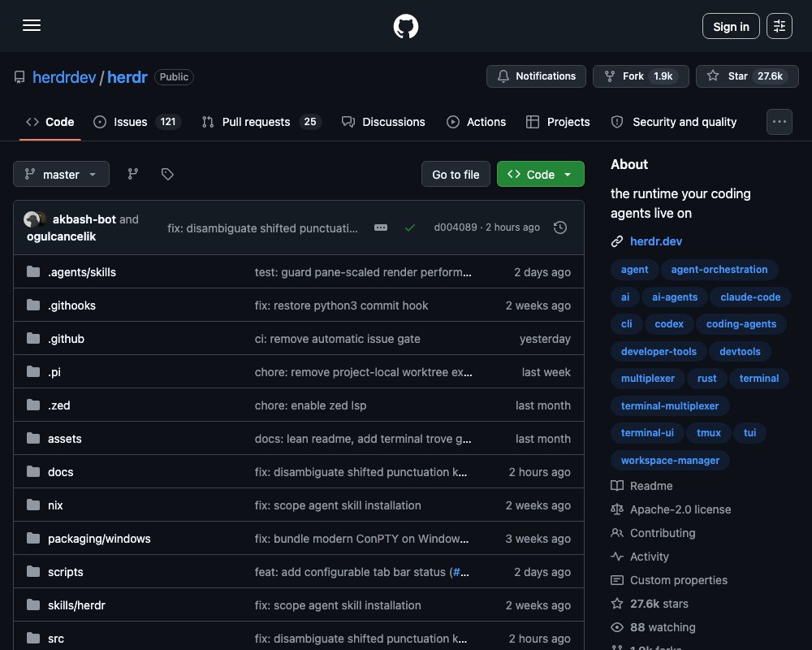
Task: Open the .pi folder
Action: click(x=54, y=372)
